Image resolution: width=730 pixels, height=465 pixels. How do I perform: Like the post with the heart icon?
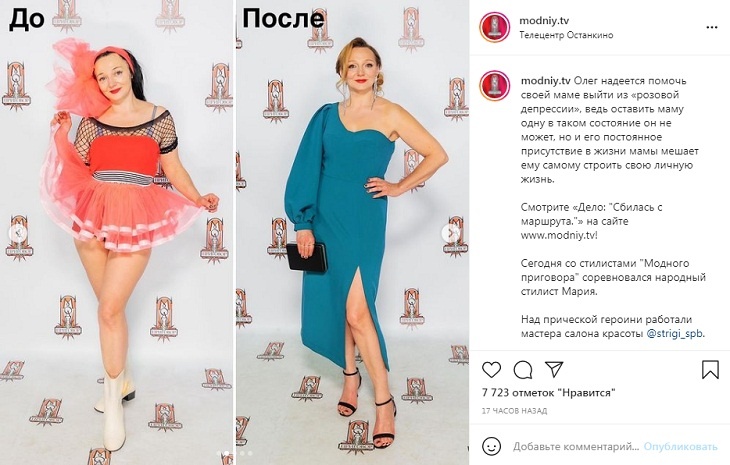click(x=491, y=370)
